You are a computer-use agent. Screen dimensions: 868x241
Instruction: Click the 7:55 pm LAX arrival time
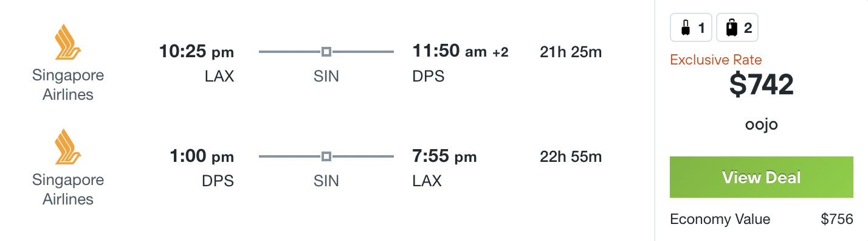(x=444, y=156)
